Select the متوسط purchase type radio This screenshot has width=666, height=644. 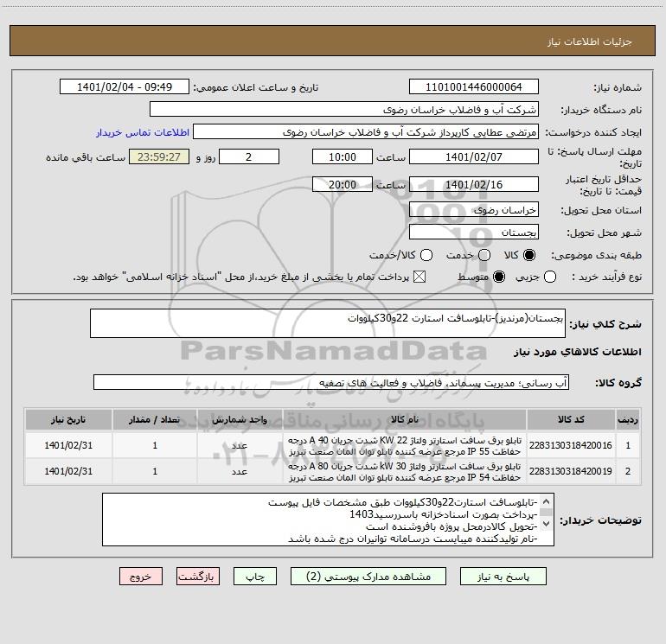click(x=499, y=277)
